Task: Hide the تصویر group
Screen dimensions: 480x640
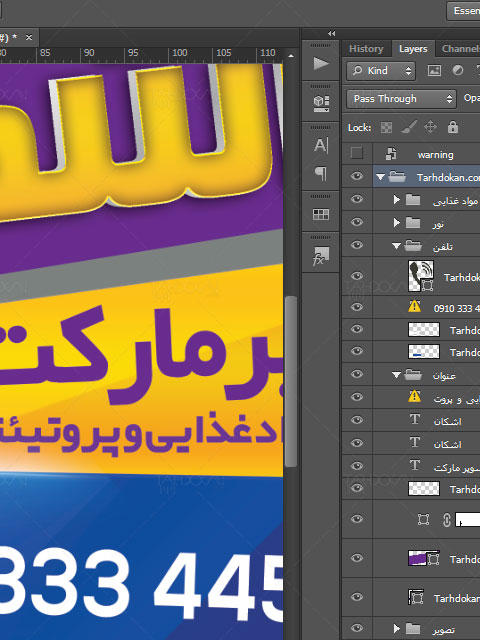Action: (x=357, y=628)
